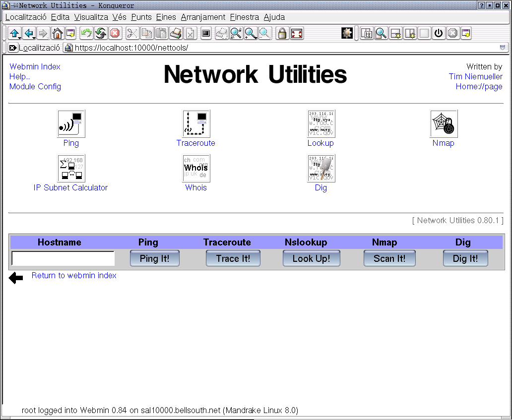Click the page icon with red X

[x=190, y=33]
